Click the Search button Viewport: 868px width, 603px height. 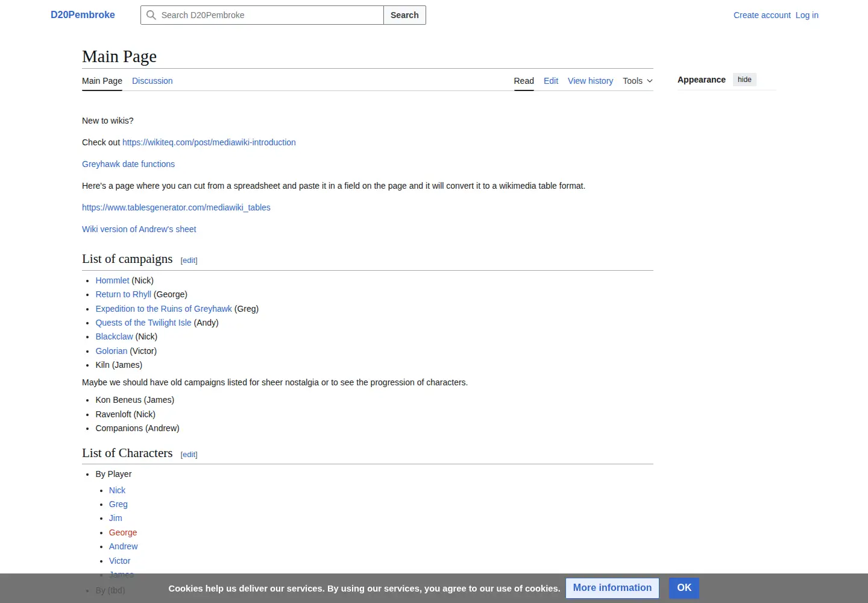404,15
